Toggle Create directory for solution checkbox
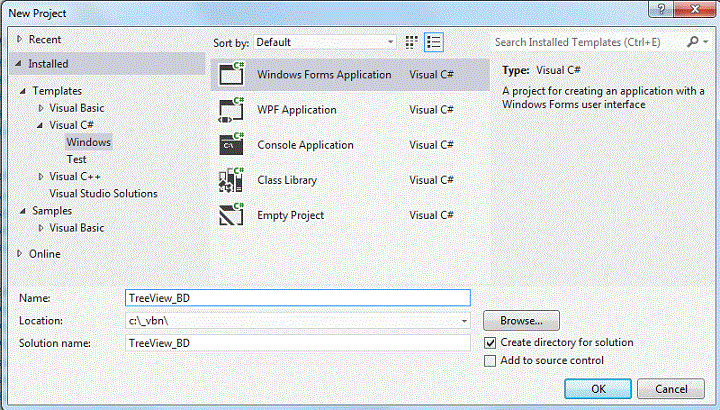 pos(490,343)
